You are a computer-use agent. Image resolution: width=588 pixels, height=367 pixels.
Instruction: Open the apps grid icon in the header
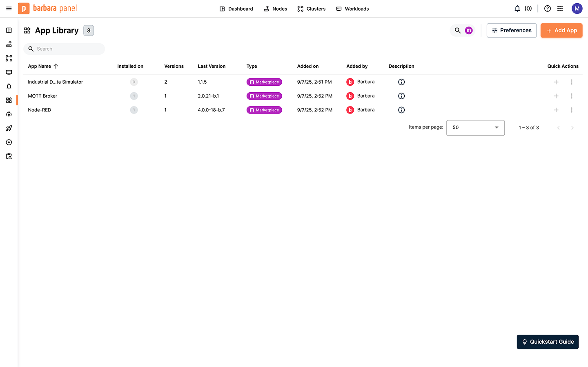pos(560,9)
